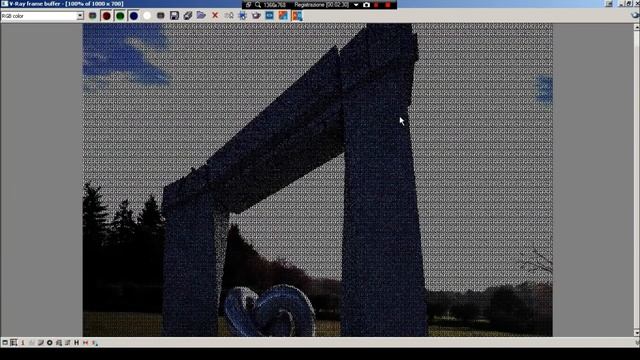The height and width of the screenshot is (360, 640).
Task: Stop recording with the red square button
Action: (x=388, y=5)
